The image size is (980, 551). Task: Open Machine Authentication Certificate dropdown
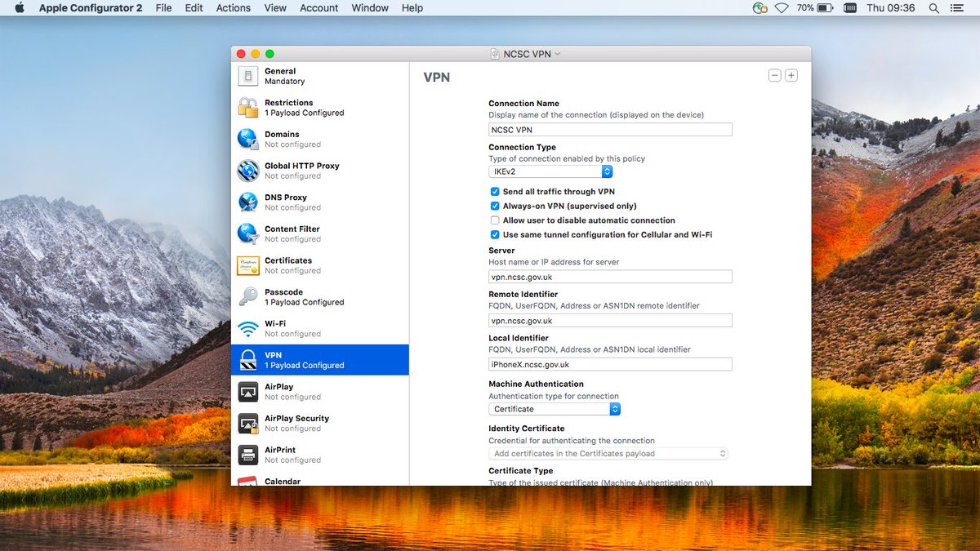point(555,409)
